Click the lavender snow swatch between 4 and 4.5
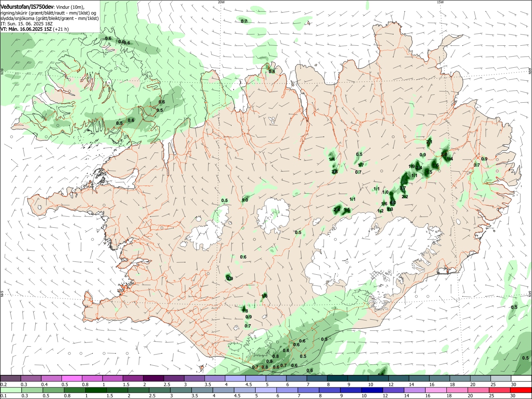532x399 pixels. click(x=235, y=378)
